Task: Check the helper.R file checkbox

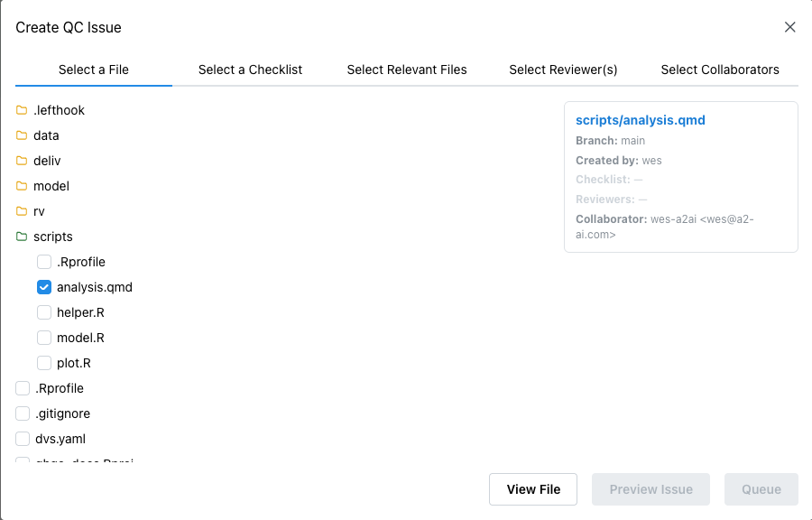Action: [44, 312]
